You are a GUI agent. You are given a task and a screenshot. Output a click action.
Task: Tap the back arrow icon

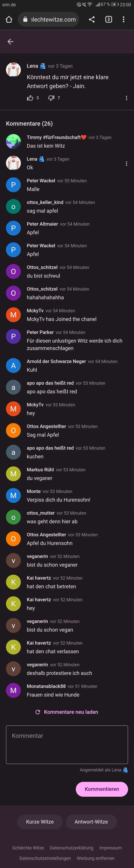(x=10, y=41)
